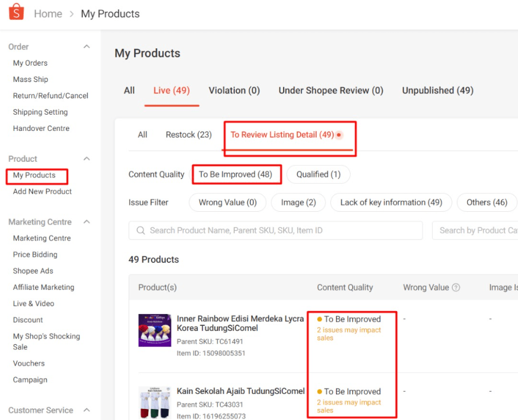The width and height of the screenshot is (518, 420).
Task: Click the Content Quality column header
Action: click(x=345, y=287)
